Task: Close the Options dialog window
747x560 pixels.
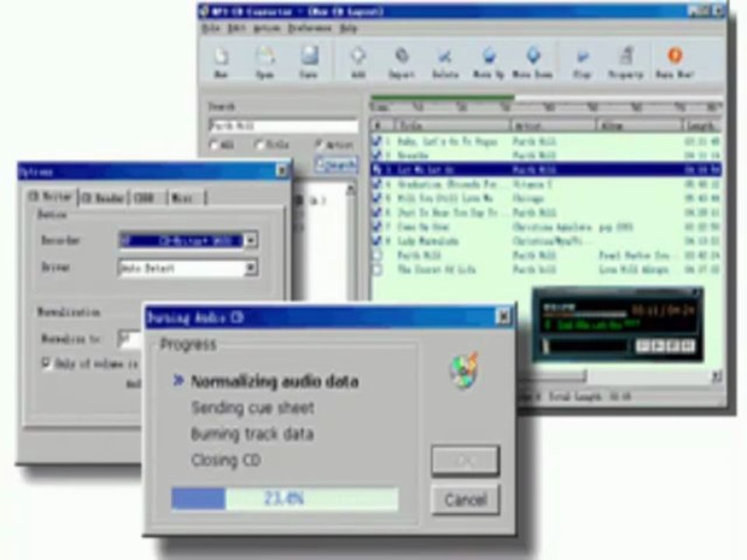Action: pyautogui.click(x=281, y=170)
